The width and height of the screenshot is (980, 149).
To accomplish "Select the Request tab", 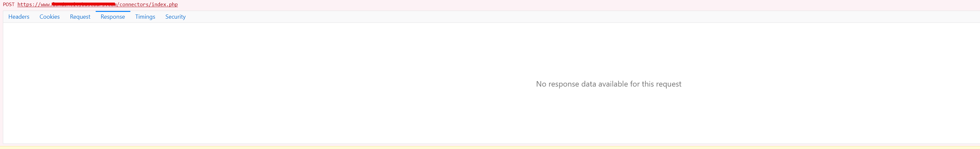I will pos(80,17).
